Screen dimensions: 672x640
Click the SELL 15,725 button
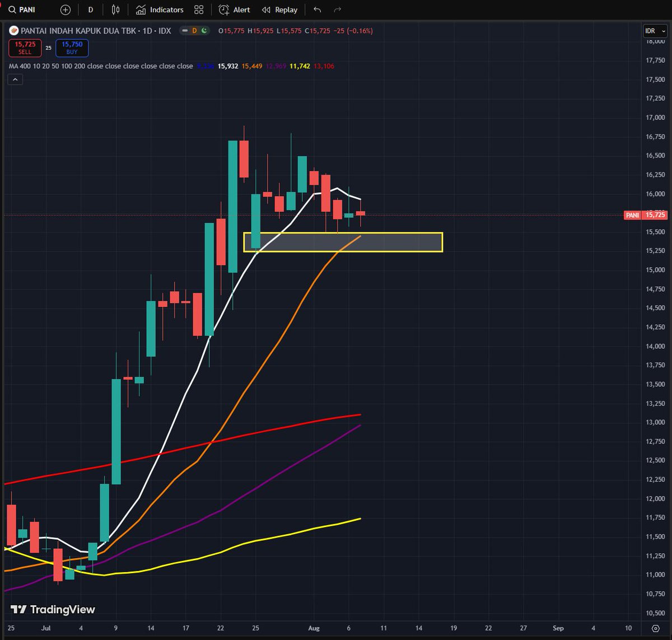pos(25,48)
